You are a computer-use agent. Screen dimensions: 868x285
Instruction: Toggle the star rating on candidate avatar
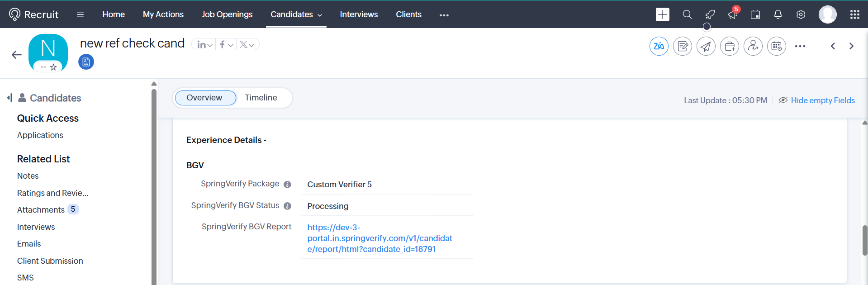(x=53, y=67)
